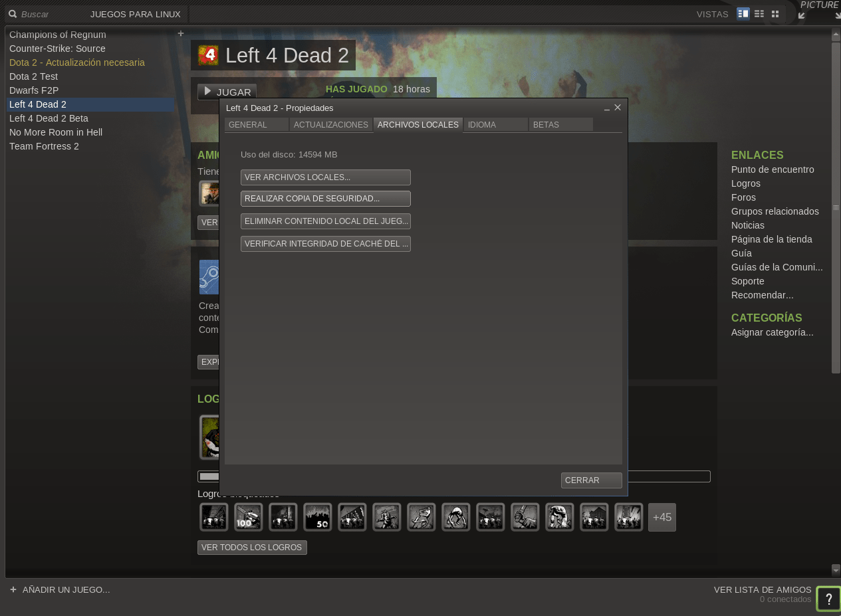
Task: Click the diagonal arrow icon under PICTURE
Action: click(x=802, y=16)
